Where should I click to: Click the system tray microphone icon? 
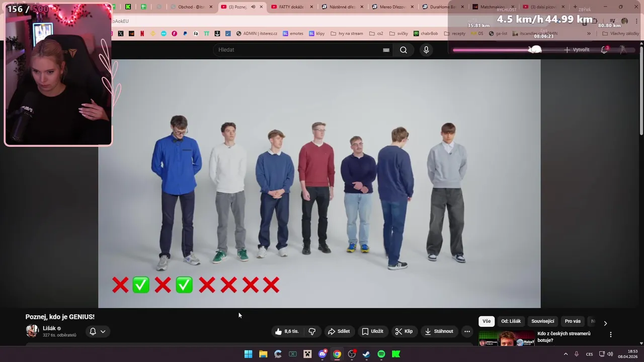[577, 354]
